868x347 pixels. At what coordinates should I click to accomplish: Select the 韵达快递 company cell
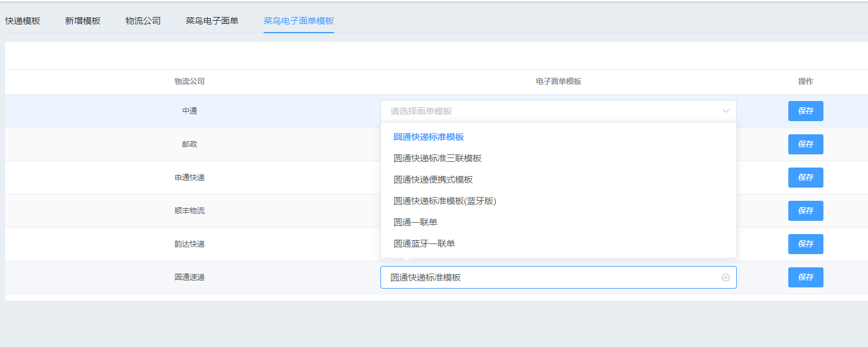[190, 244]
